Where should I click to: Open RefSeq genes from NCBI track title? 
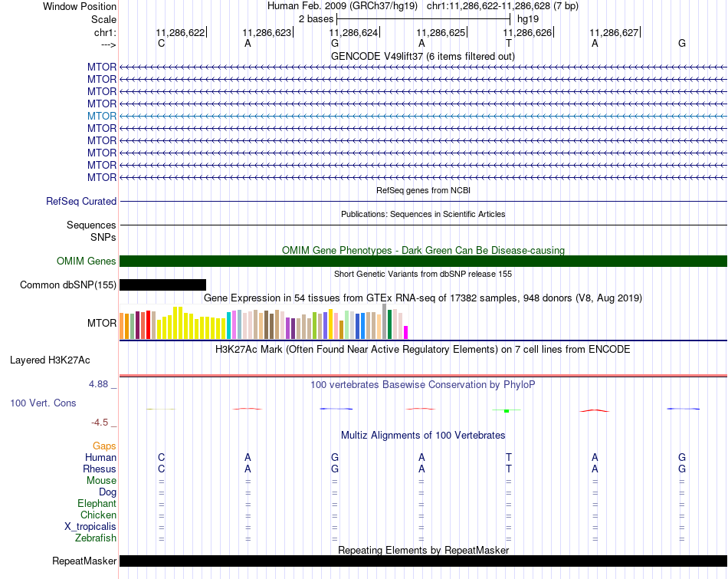pos(423,190)
